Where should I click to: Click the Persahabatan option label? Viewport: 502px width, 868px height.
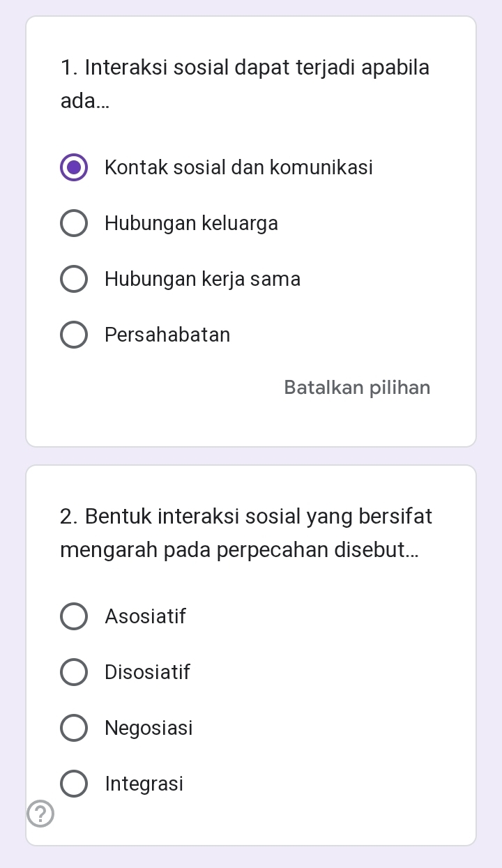click(x=167, y=335)
